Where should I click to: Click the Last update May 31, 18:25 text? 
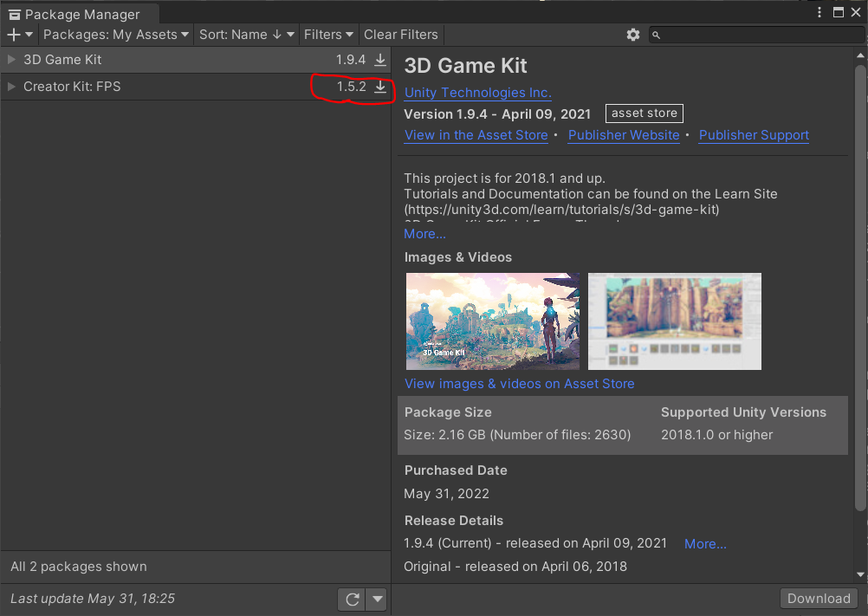[93, 599]
